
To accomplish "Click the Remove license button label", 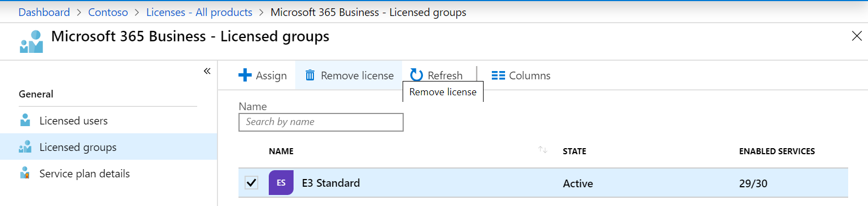I will click(x=357, y=75).
